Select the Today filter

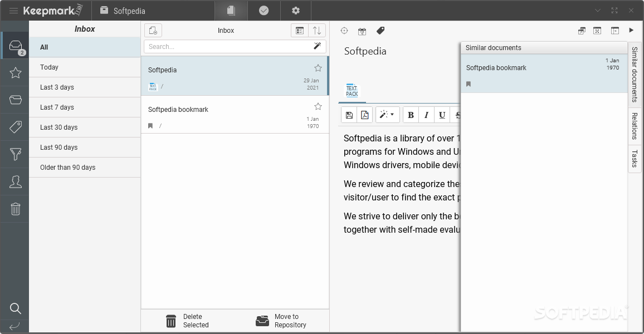point(85,67)
